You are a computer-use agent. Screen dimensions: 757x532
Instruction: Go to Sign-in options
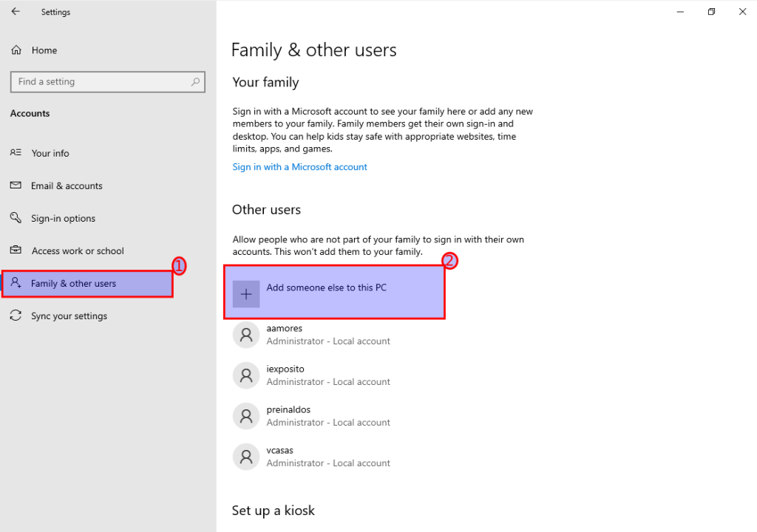pos(63,219)
